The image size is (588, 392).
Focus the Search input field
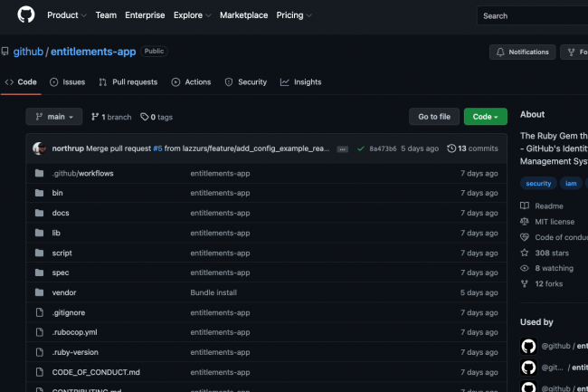pos(533,15)
